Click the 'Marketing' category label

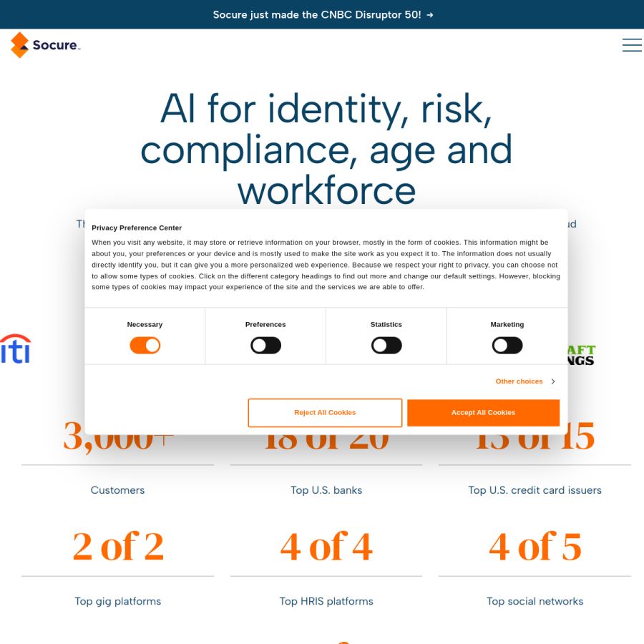pos(507,324)
